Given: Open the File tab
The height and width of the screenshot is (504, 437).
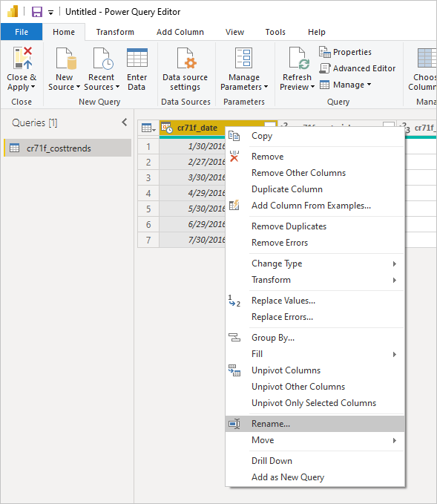Looking at the screenshot, I should click(x=22, y=32).
